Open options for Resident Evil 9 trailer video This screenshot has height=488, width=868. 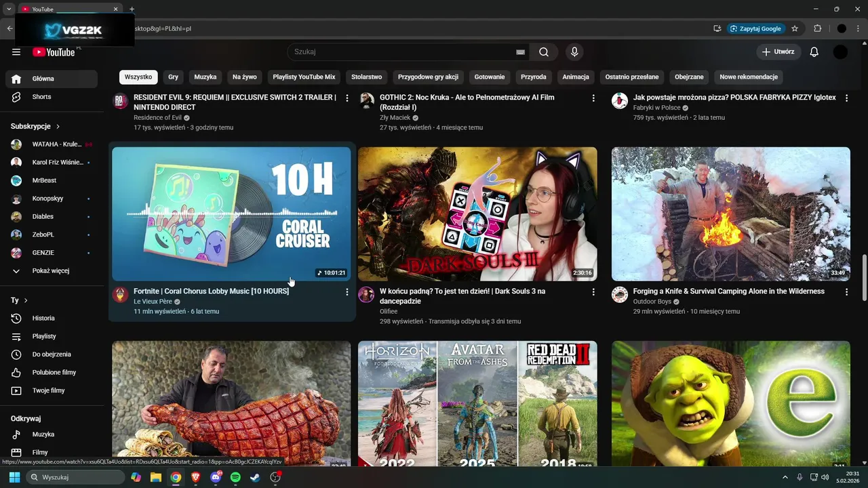coord(347,98)
